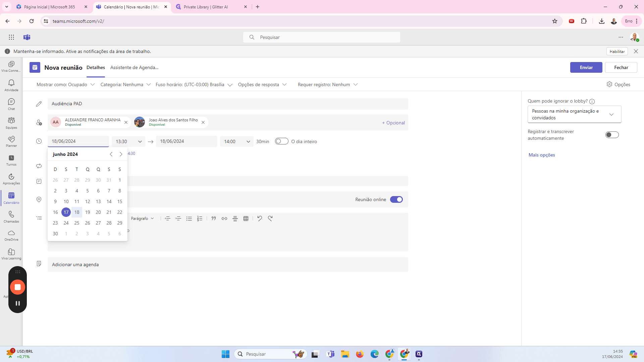Viewport: 644px width, 362px height.
Task: Open Viva Connections in the sidebar
Action: pyautogui.click(x=11, y=66)
